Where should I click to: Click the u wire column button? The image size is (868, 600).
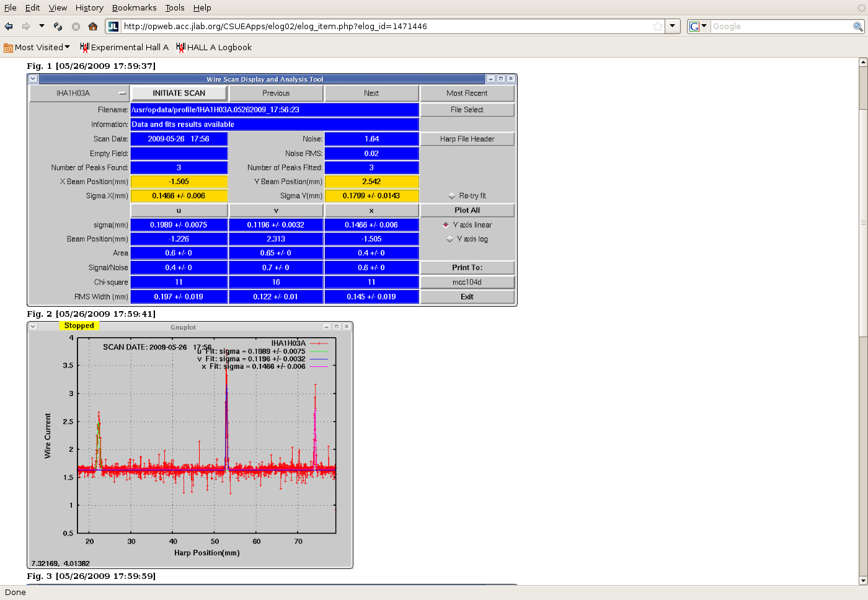click(179, 210)
